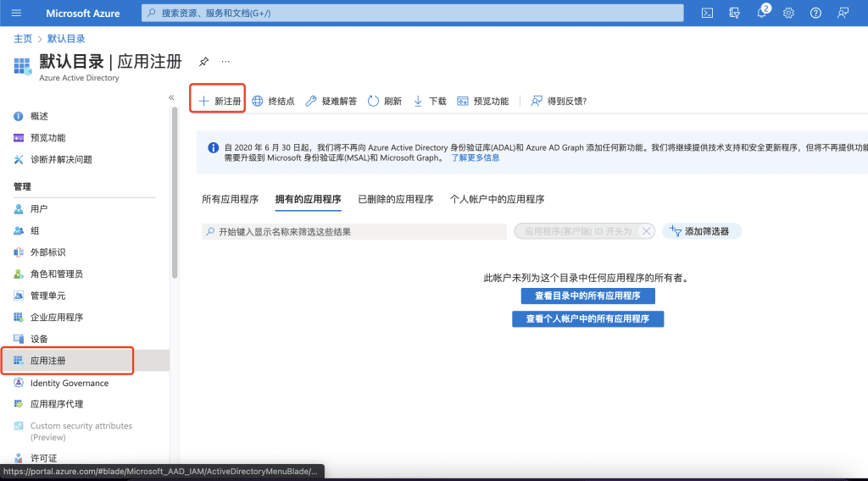This screenshot has height=481, width=868.
Task: Switch to the 已删除的应用程序 tab
Action: click(x=395, y=199)
